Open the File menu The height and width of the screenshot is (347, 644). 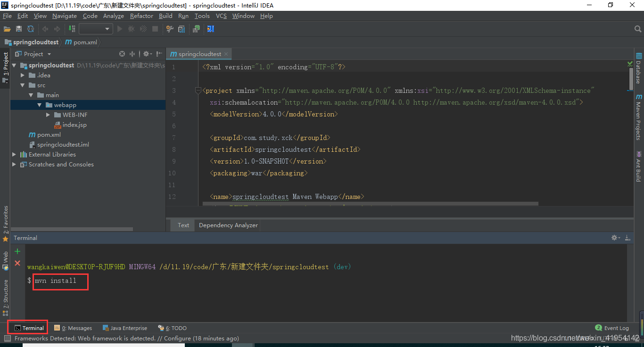(x=7, y=16)
